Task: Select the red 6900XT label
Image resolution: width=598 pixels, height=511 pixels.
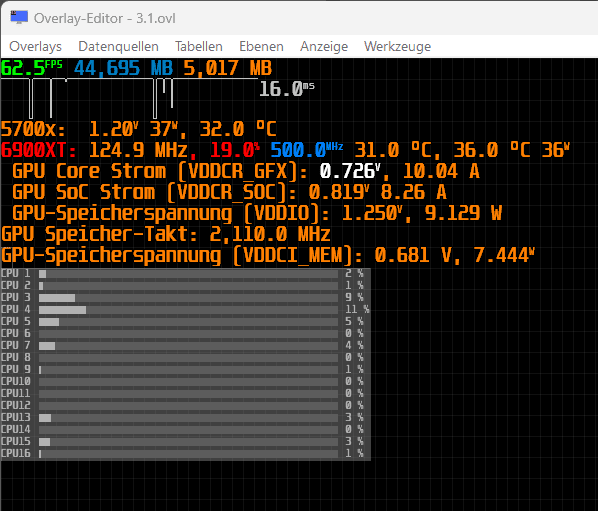Action: 39,150
